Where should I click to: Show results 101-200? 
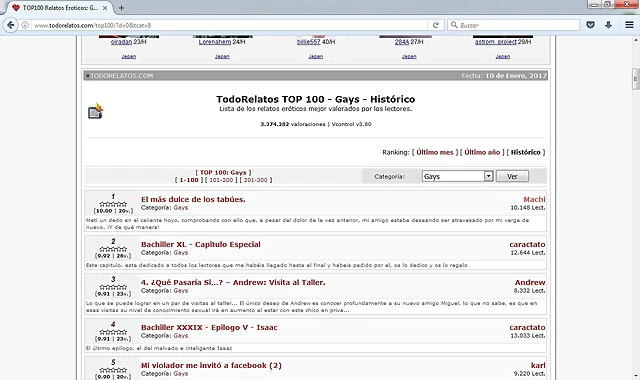coord(221,180)
